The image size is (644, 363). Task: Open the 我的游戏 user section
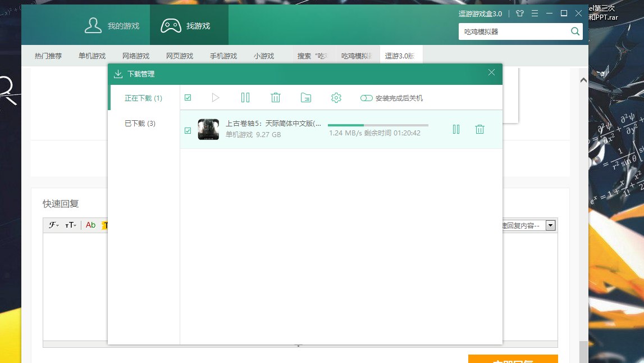[x=112, y=25]
